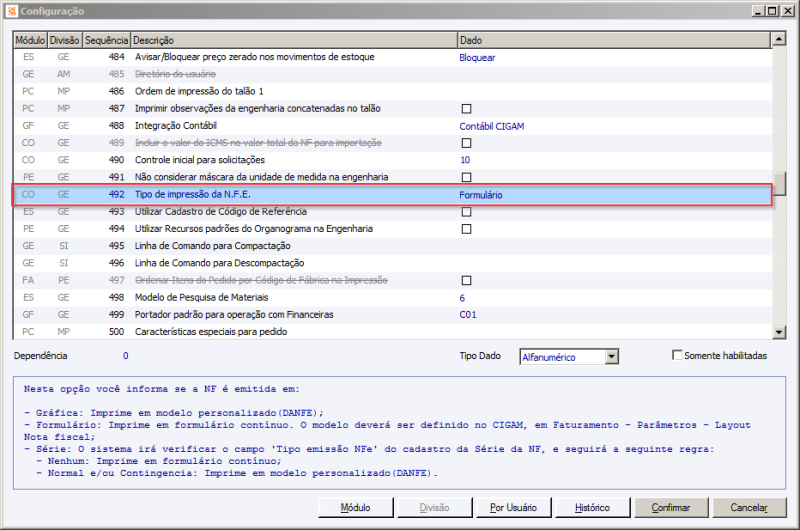The image size is (800, 530).
Task: Click the Módulo button
Action: pos(356,508)
